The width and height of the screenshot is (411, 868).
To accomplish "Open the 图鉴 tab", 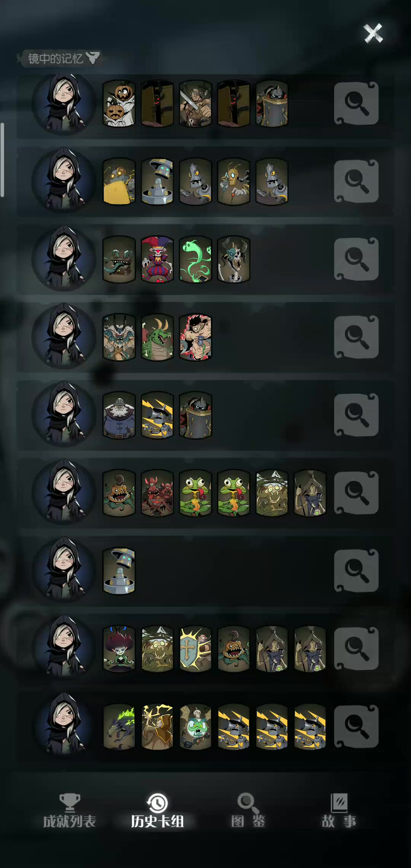I will 248,811.
